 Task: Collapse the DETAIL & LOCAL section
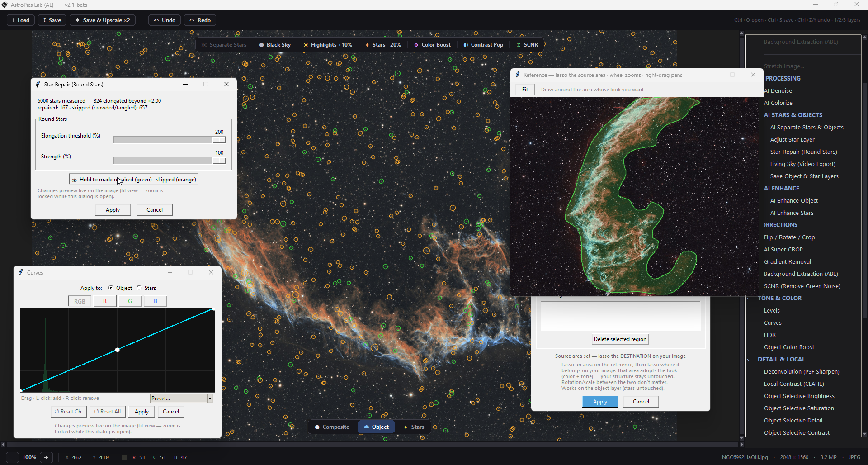[749, 359]
